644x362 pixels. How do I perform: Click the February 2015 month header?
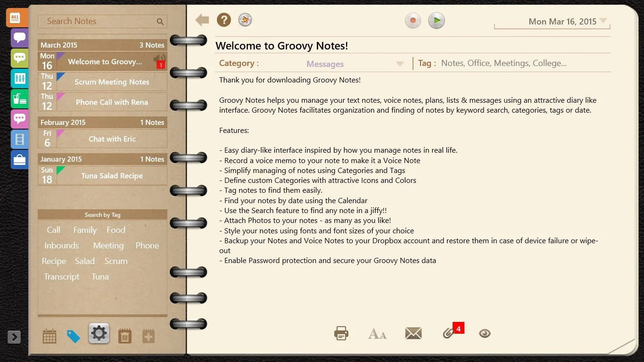(102, 123)
